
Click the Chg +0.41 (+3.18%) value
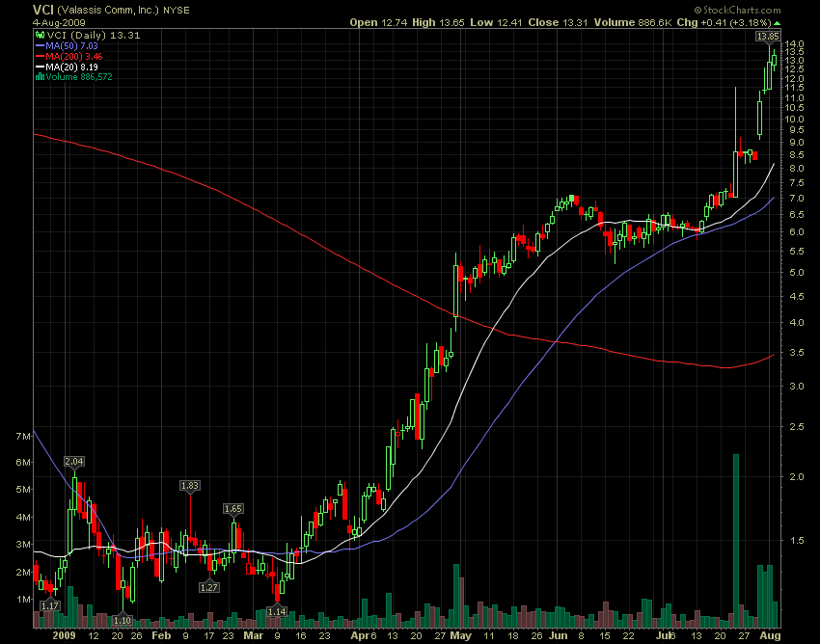click(724, 22)
